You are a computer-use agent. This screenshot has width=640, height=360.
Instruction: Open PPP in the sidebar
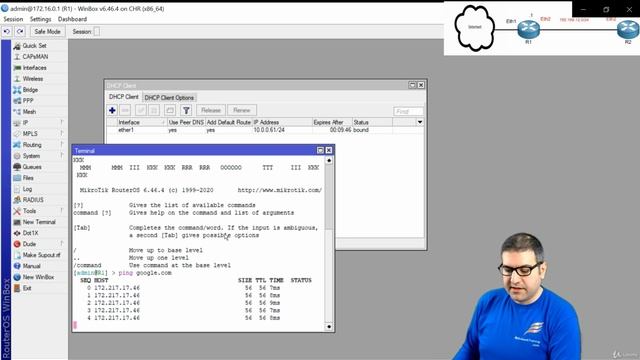(x=28, y=101)
